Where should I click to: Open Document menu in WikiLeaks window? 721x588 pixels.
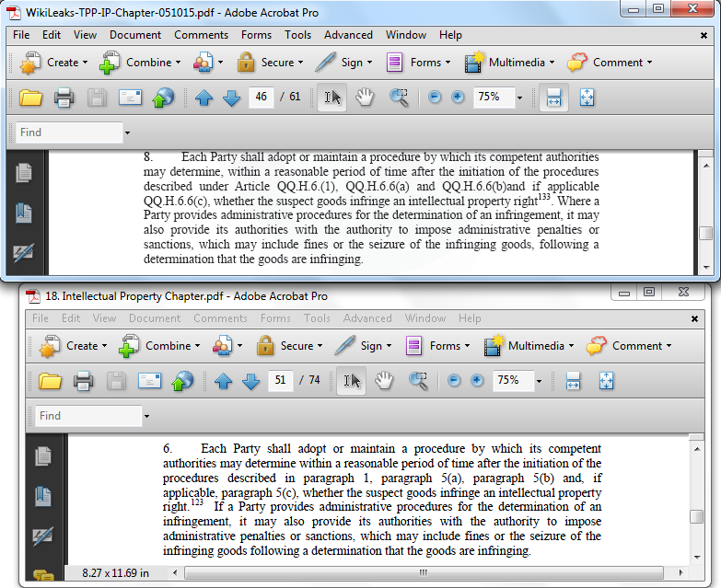(135, 35)
